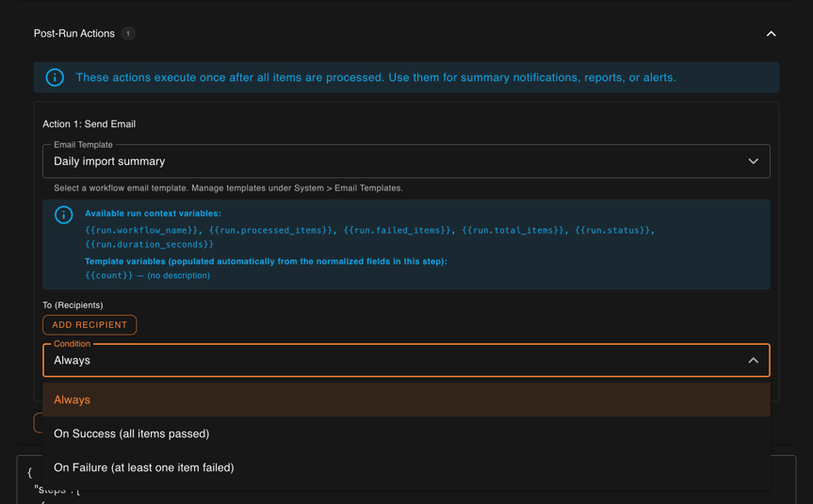
Task: Click the Template variables heading text
Action: (266, 261)
